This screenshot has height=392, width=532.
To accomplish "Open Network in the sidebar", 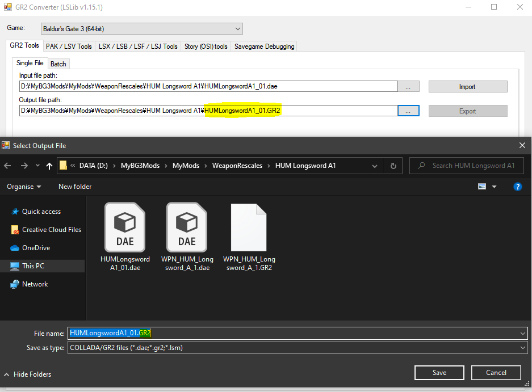I will [29, 284].
